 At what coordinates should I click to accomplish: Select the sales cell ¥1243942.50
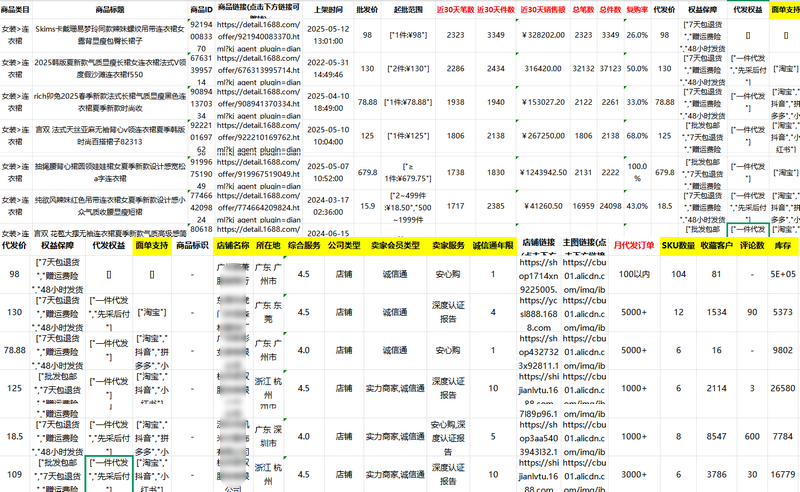pyautogui.click(x=543, y=173)
